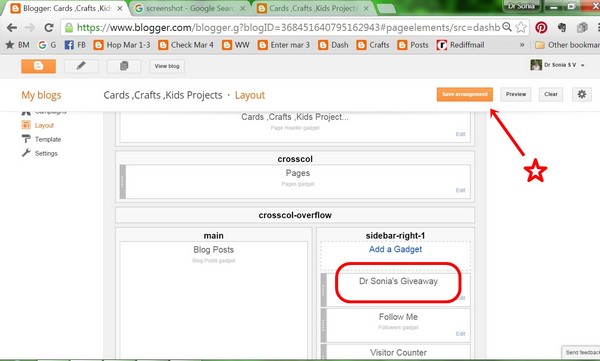Edit the Pages gadget
This screenshot has width=600, height=361.
460,190
